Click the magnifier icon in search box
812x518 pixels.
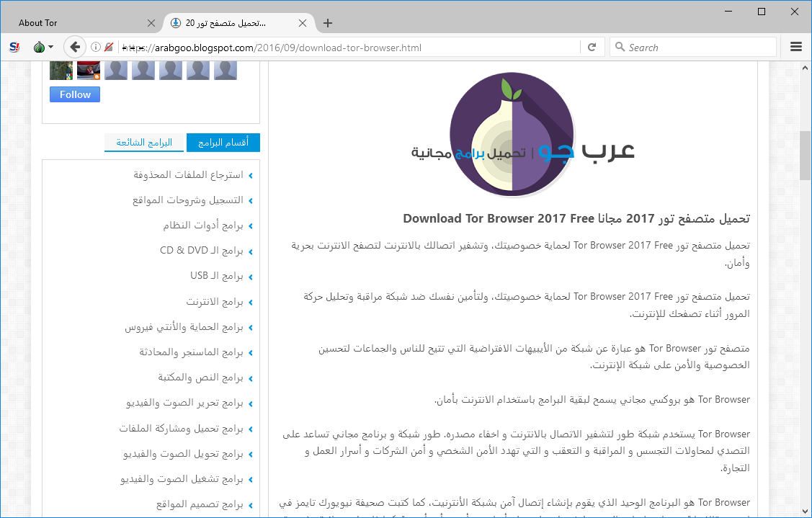click(620, 47)
